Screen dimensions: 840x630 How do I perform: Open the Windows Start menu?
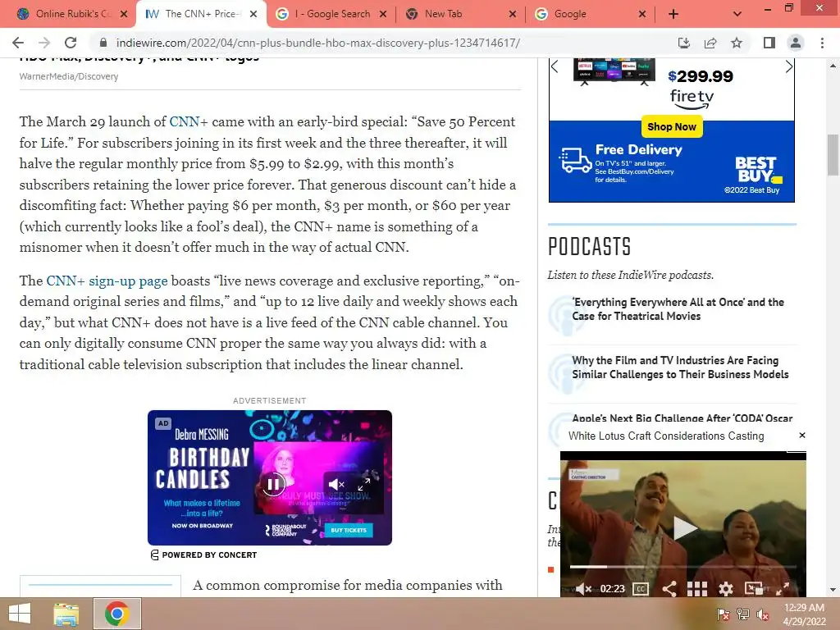(20, 614)
